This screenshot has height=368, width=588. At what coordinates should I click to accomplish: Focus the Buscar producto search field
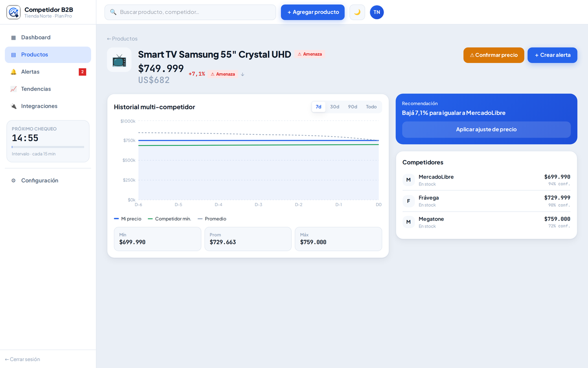point(190,12)
